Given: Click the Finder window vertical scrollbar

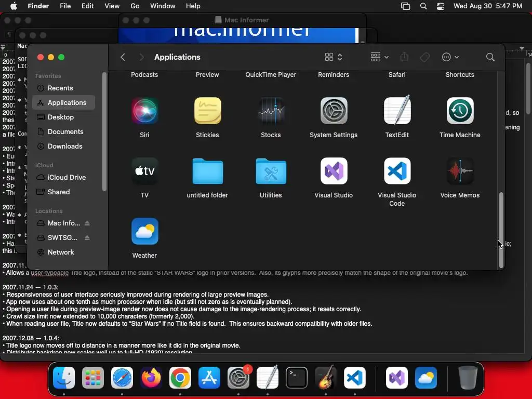Looking at the screenshot, I should [501, 230].
